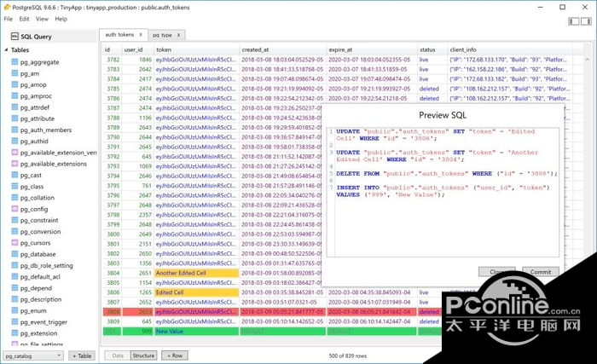Click the pg_db_role_setting table icon

click(14, 265)
